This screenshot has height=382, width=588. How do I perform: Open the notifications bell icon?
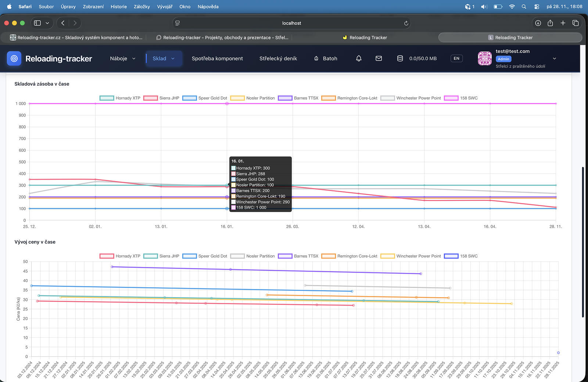tap(359, 58)
